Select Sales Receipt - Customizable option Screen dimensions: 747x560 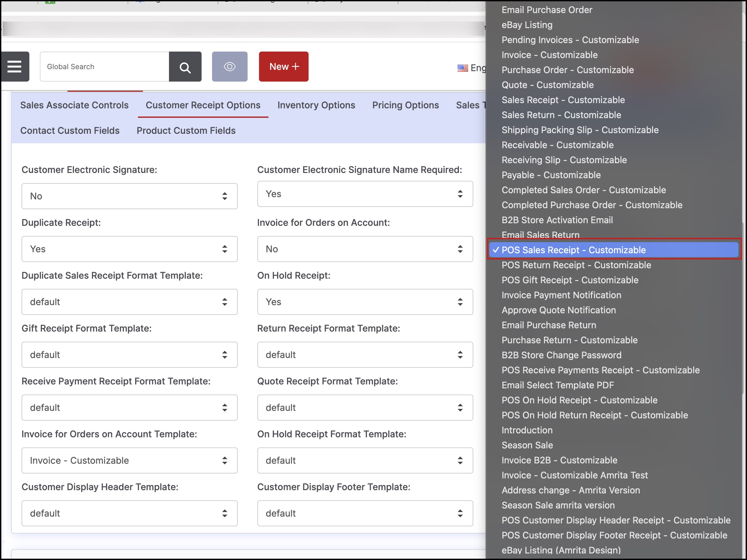tap(614, 100)
